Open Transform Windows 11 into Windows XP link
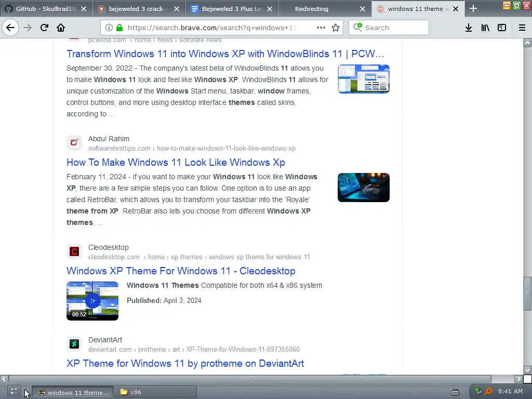The image size is (532, 399). point(225,54)
